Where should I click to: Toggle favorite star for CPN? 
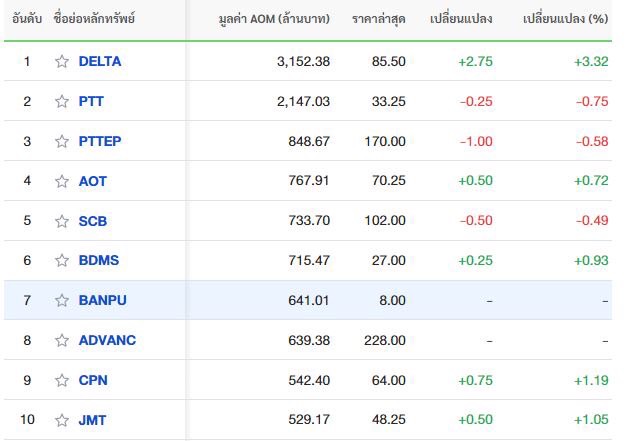[x=62, y=380]
